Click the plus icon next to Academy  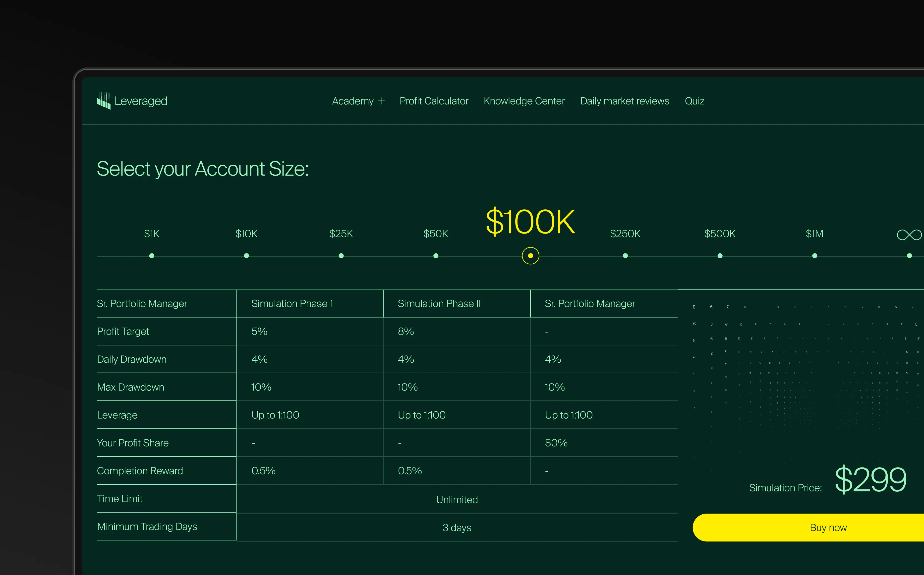pos(381,101)
